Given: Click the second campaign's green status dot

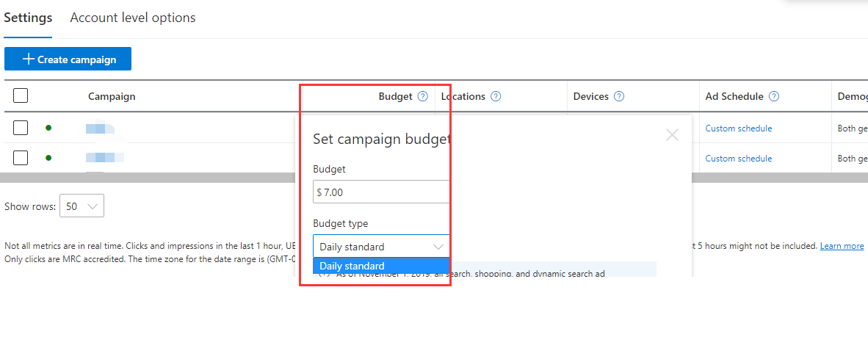Looking at the screenshot, I should coord(48,157).
